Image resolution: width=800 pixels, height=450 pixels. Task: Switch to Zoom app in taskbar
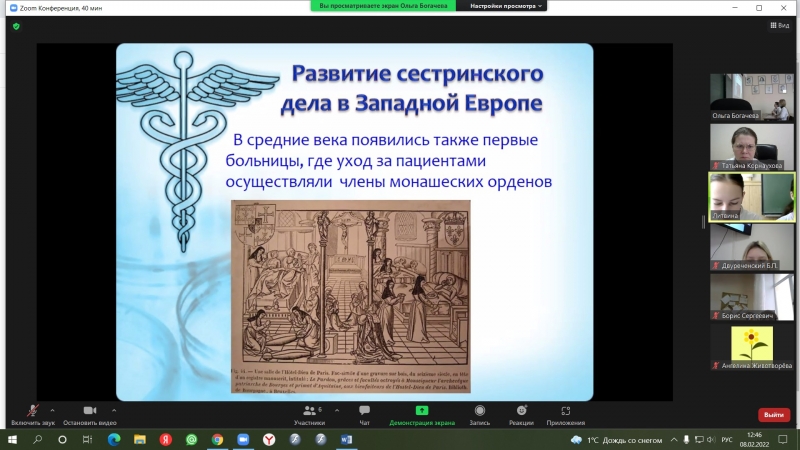[243, 439]
